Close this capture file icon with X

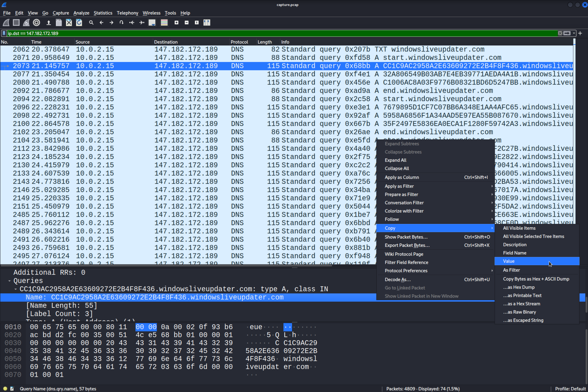tap(69, 23)
